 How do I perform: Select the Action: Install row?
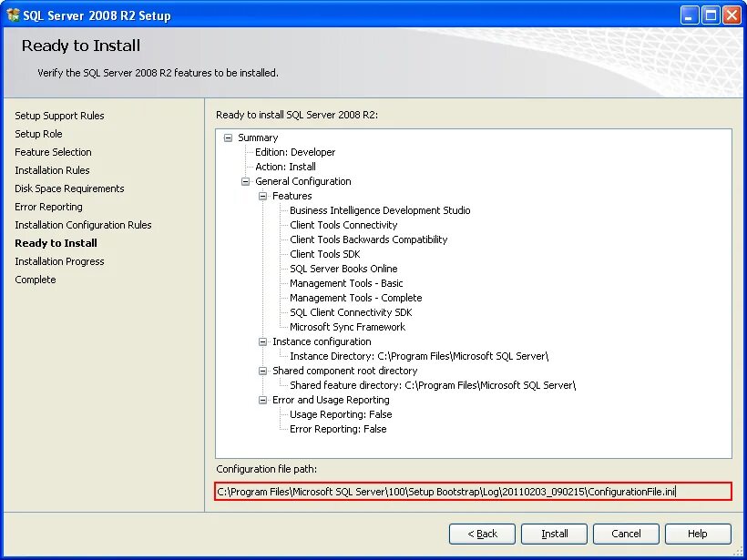tap(285, 167)
